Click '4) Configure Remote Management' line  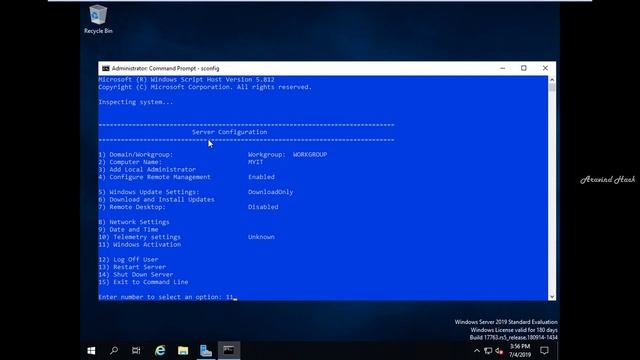[154, 177]
